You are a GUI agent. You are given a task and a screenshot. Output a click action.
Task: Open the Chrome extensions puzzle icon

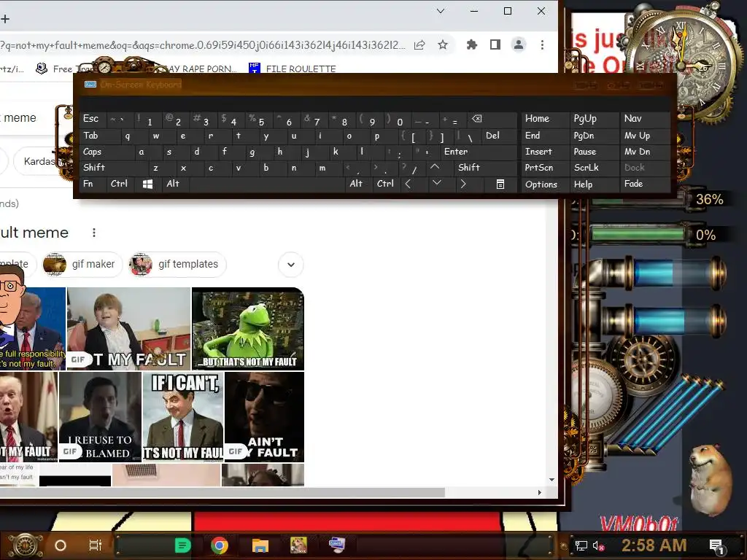(472, 44)
